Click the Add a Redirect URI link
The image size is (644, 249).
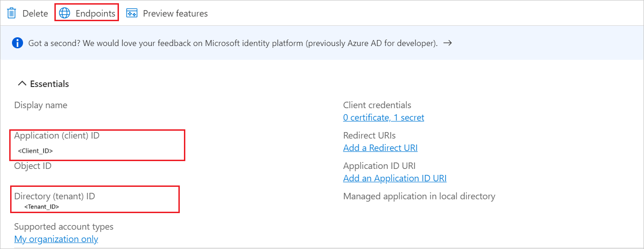click(x=380, y=148)
